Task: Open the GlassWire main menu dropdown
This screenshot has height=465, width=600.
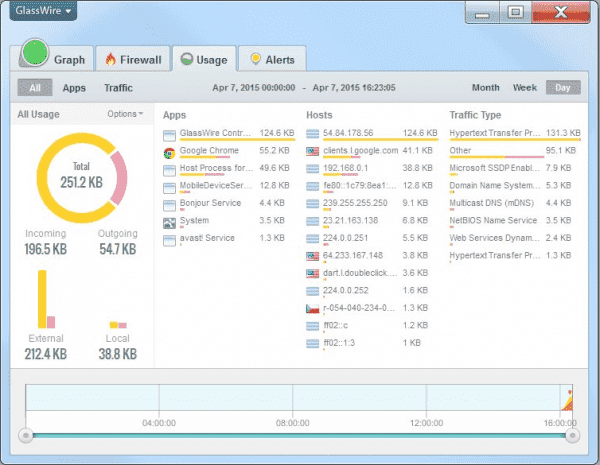Action: 43,11
